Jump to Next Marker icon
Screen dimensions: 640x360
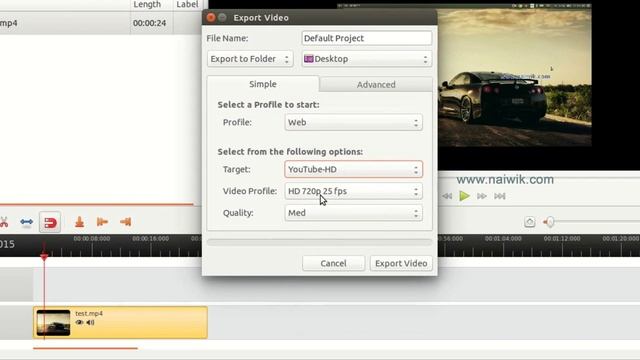point(125,222)
